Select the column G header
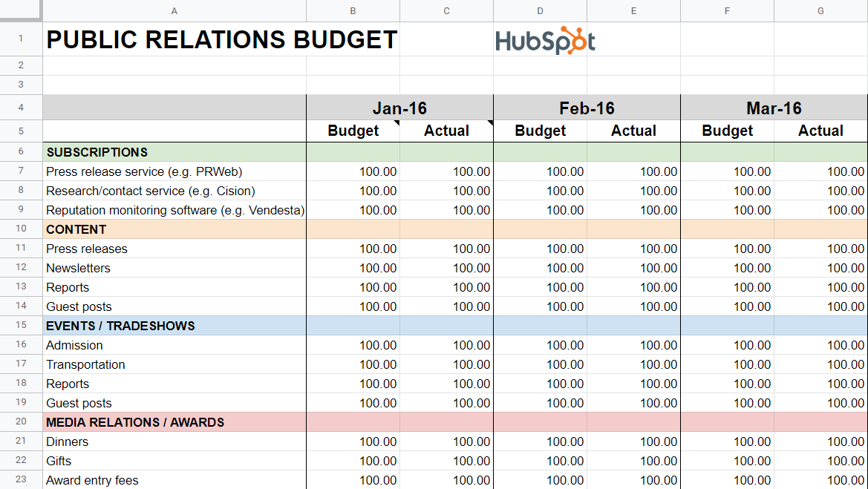Image resolution: width=868 pixels, height=489 pixels. pyautogui.click(x=820, y=10)
